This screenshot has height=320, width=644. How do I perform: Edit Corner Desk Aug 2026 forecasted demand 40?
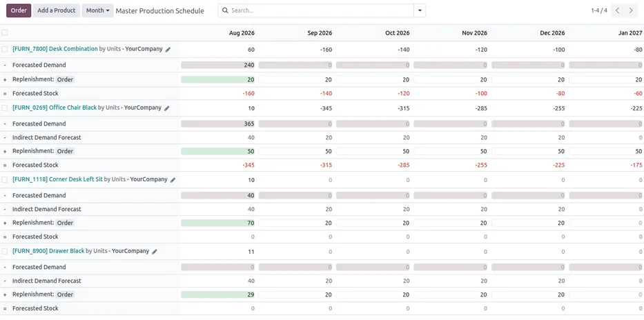pyautogui.click(x=217, y=195)
